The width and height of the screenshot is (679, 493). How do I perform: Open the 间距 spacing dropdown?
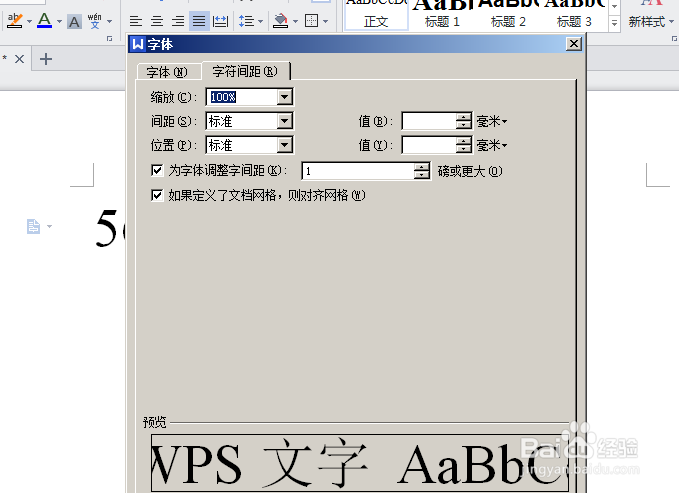285,121
